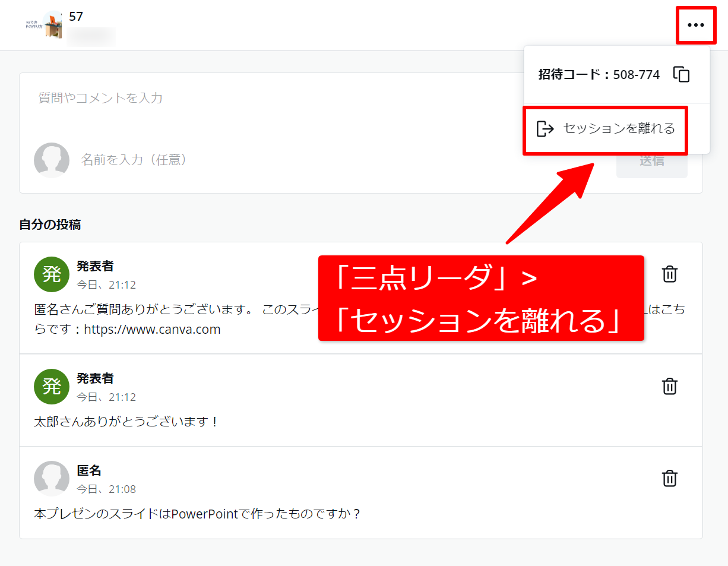
Task: Click the 匿名 author name
Action: point(89,471)
